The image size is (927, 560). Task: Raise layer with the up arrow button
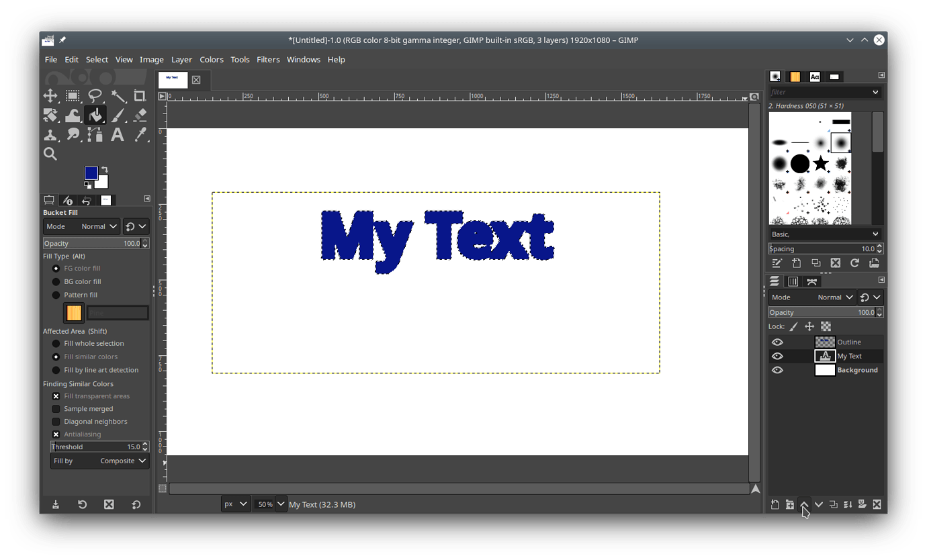click(804, 504)
